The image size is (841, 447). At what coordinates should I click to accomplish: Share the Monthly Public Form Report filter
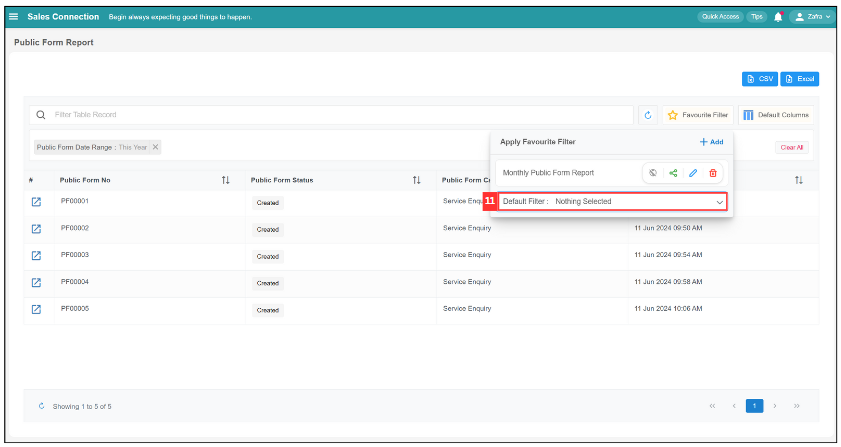pyautogui.click(x=673, y=173)
